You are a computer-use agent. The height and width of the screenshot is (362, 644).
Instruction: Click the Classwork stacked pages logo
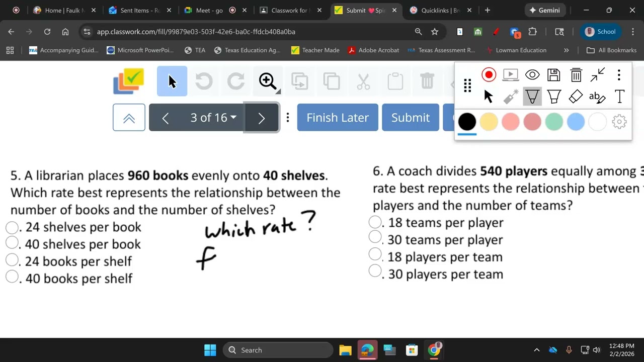(x=129, y=81)
